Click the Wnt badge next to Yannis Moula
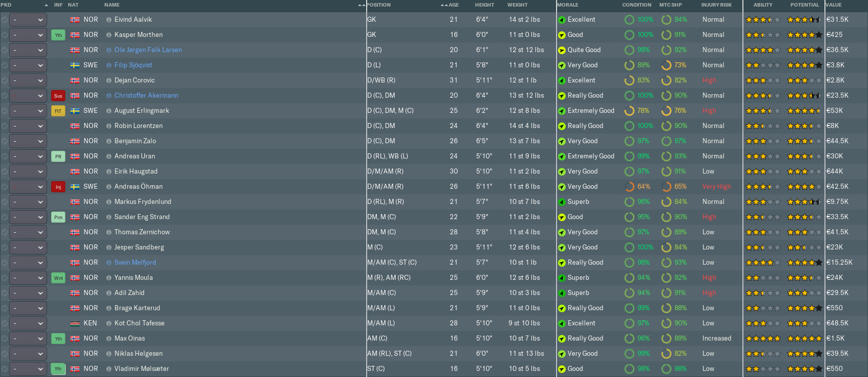 click(x=58, y=278)
